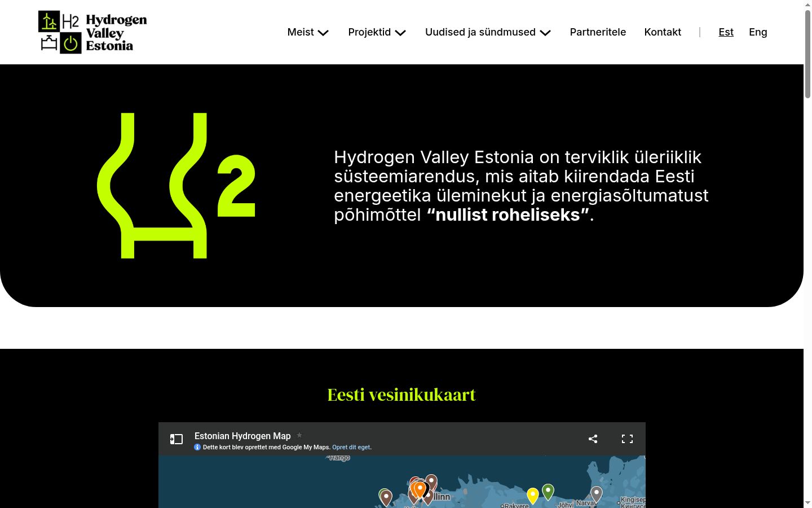Click the Hydrogen Valley Estonia logo
Image resolution: width=812 pixels, height=508 pixels.
click(x=92, y=32)
